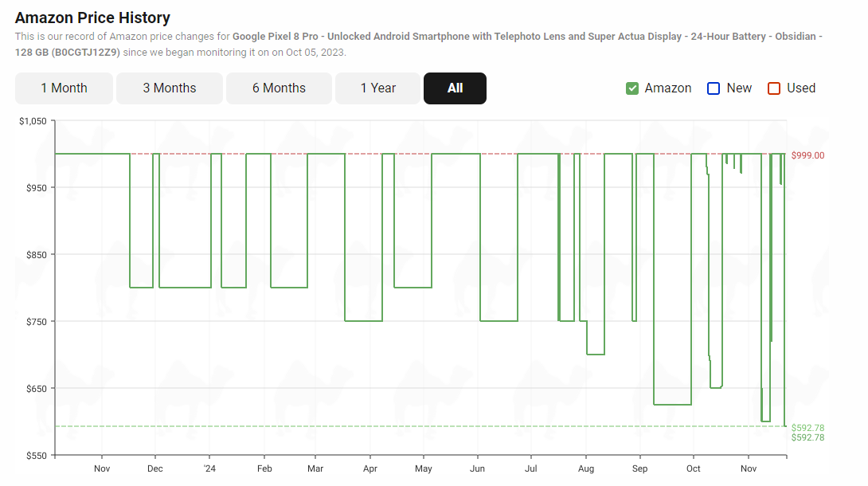Click the Amazon legend label text

point(668,88)
